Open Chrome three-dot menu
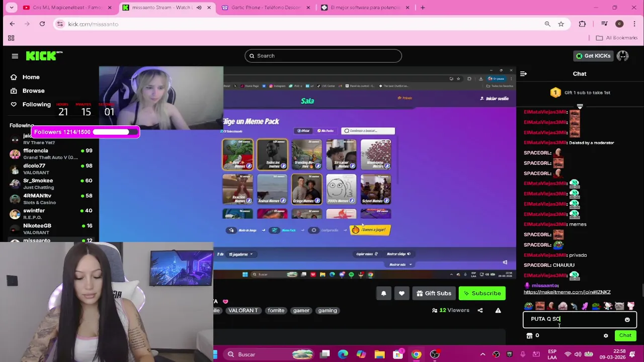The width and height of the screenshot is (644, 362). (634, 24)
